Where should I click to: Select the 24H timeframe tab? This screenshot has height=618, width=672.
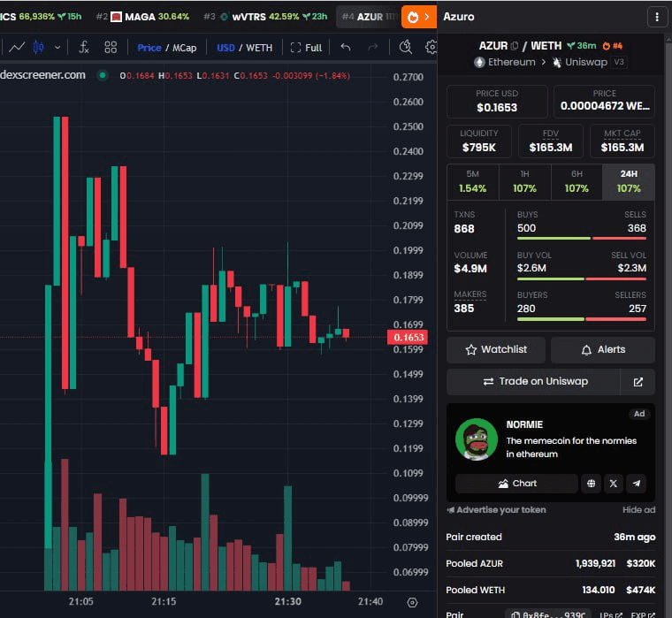(629, 182)
